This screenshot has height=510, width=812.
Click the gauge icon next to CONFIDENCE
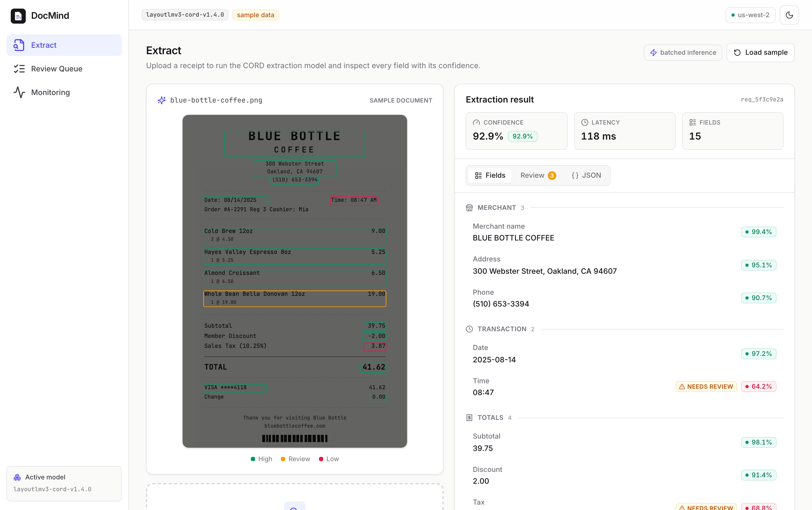[x=476, y=122]
